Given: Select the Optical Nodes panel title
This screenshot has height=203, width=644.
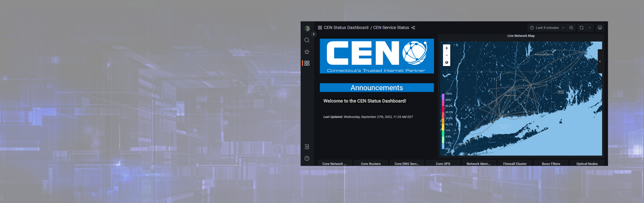Looking at the screenshot, I should coord(587,164).
